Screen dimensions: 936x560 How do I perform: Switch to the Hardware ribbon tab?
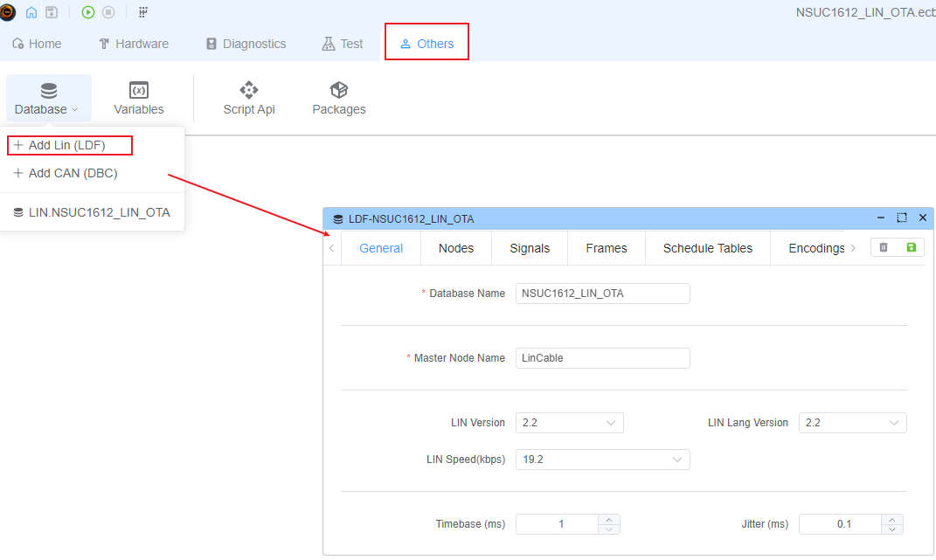pyautogui.click(x=134, y=44)
